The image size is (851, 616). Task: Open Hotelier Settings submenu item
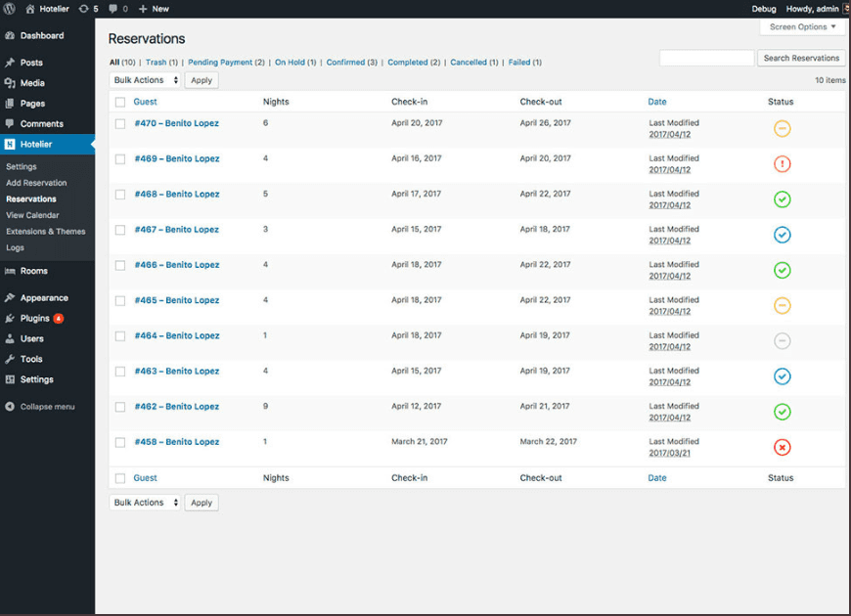point(22,166)
